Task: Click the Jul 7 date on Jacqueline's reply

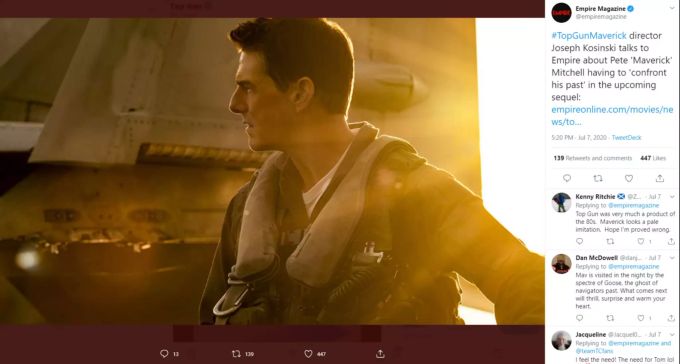Action: click(654, 334)
